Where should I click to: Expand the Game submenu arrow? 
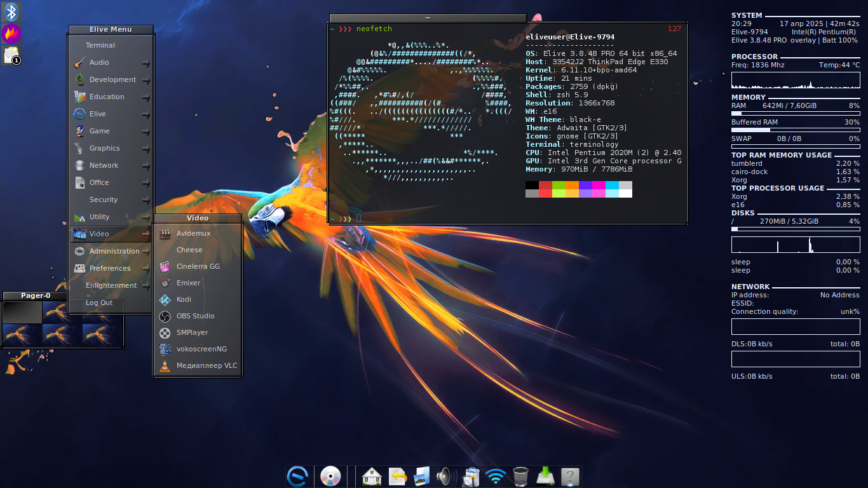(x=146, y=132)
